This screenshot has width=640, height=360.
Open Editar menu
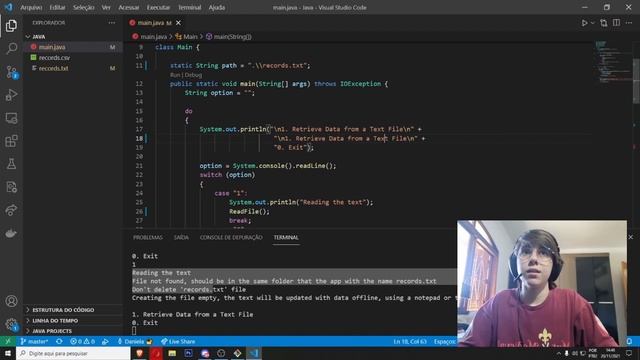(57, 7)
